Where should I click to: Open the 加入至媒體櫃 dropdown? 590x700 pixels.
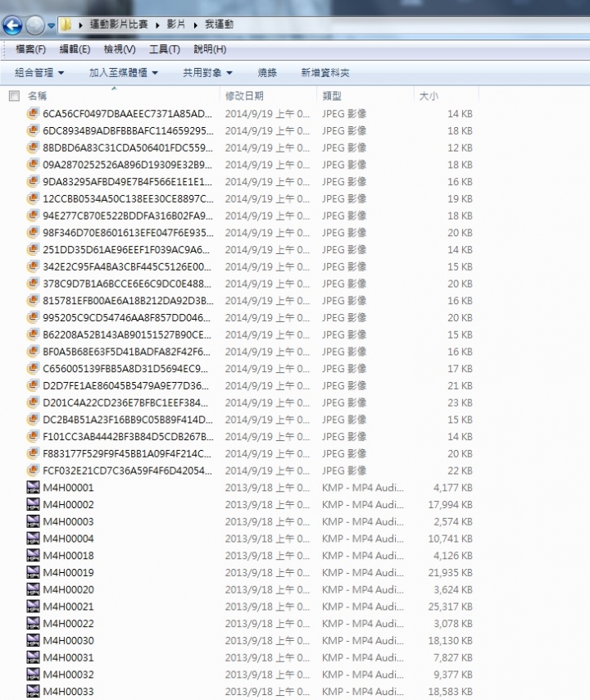pos(124,73)
